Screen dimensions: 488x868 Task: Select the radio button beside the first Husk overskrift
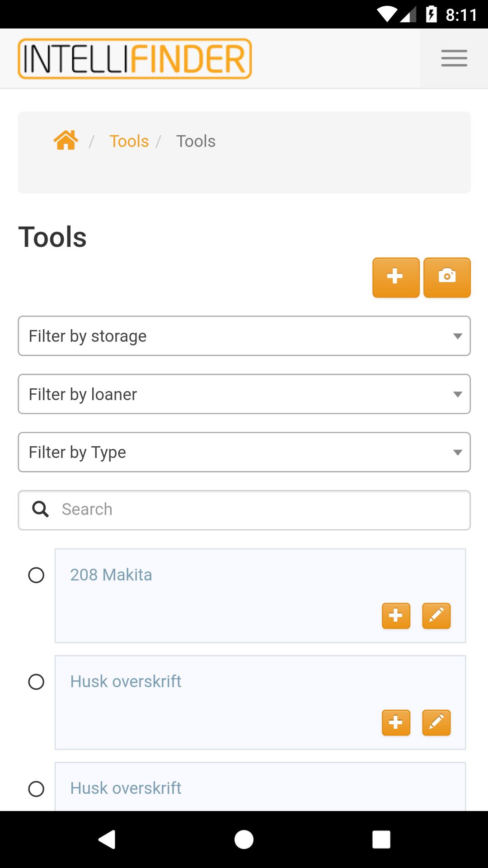pyautogui.click(x=36, y=682)
